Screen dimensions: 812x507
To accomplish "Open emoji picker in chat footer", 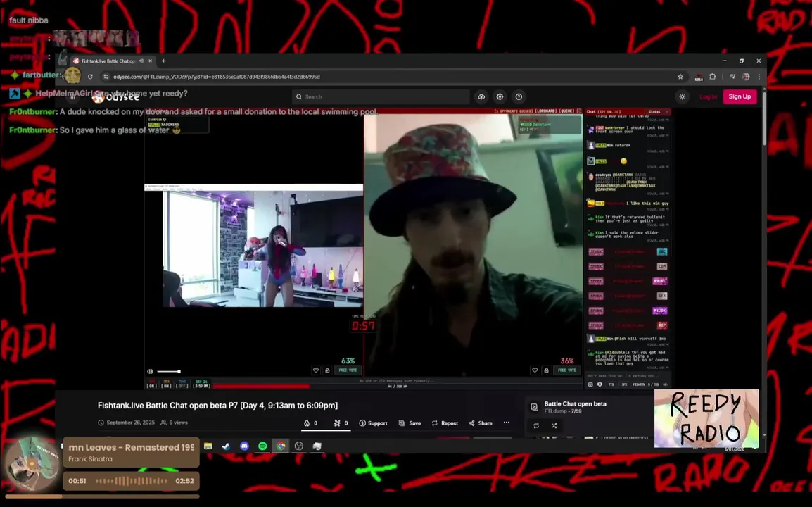I will tap(590, 384).
